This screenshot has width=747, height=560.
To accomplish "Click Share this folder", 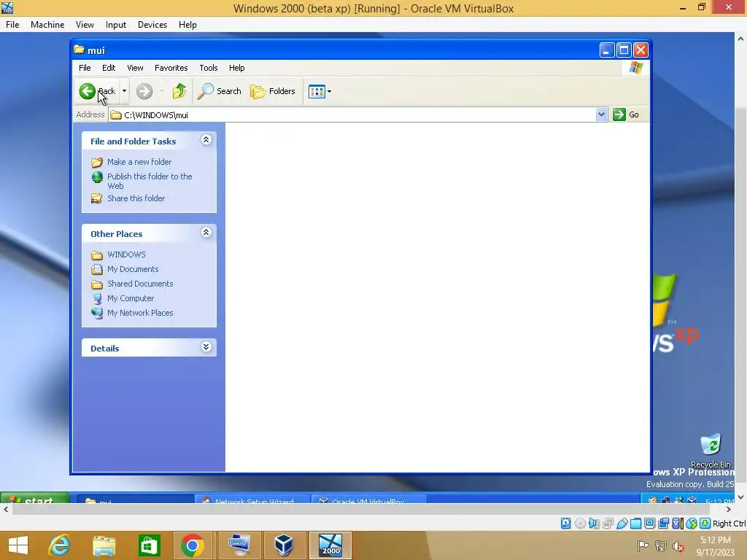I will (136, 198).
